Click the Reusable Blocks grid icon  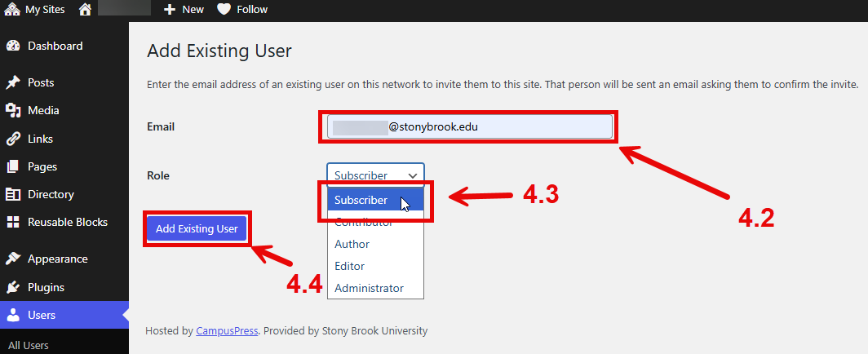tap(13, 222)
